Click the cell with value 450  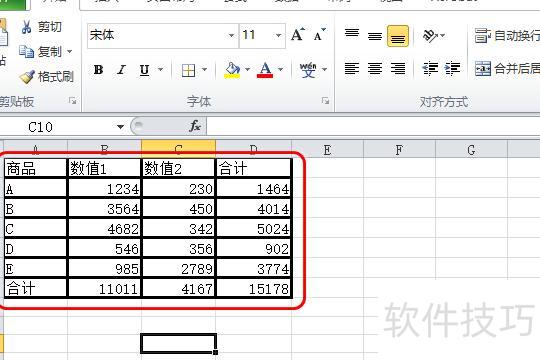[x=178, y=208]
